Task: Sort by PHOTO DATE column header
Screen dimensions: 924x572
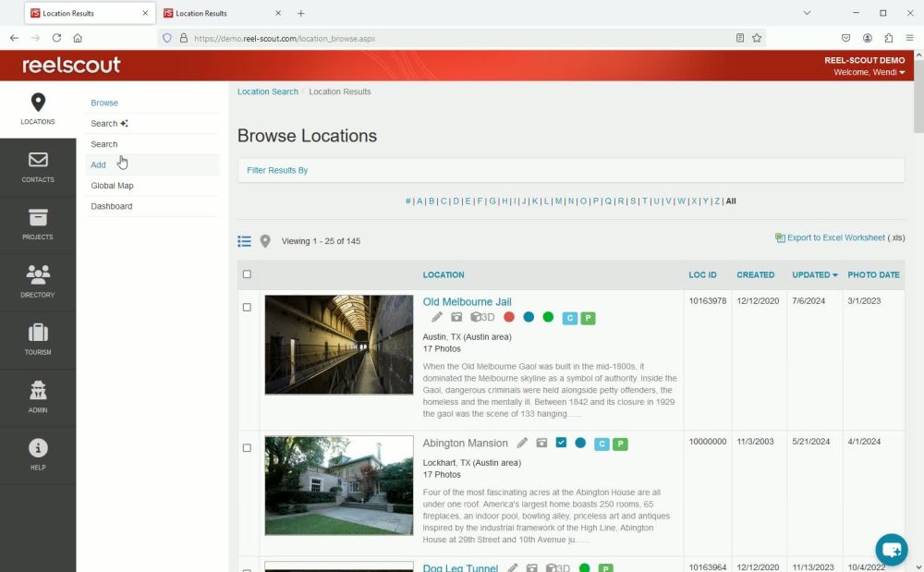Action: (x=873, y=274)
